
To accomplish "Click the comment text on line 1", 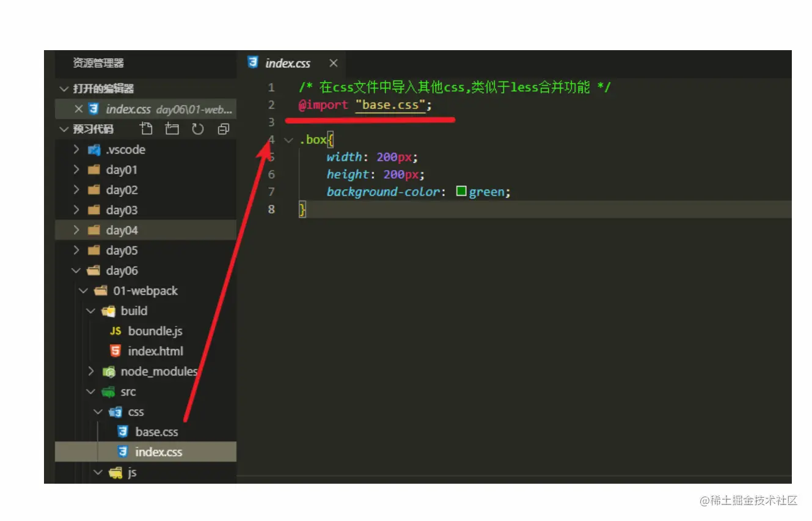I will point(455,87).
